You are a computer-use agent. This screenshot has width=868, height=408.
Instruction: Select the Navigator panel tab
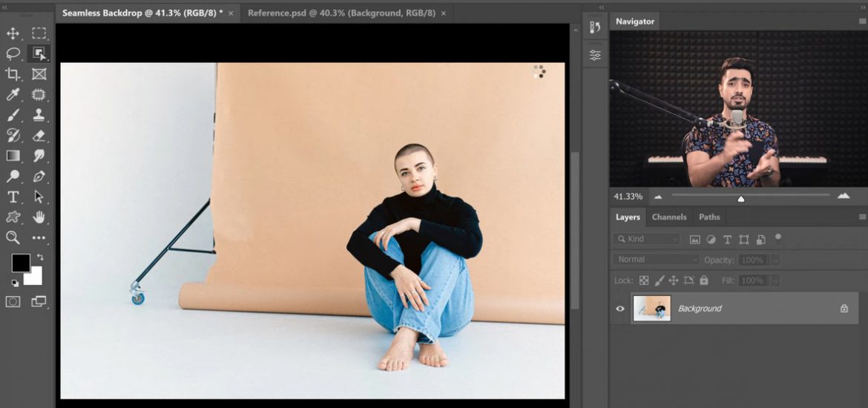[x=634, y=22]
